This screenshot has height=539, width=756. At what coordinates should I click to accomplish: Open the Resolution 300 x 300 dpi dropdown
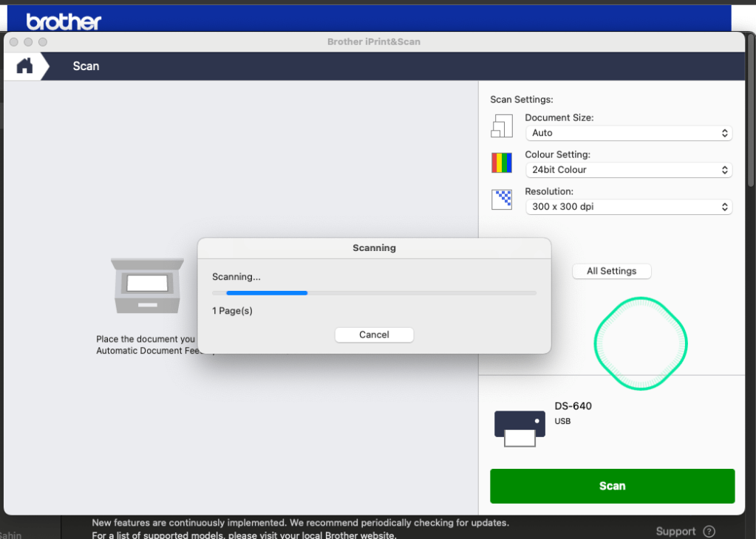629,207
